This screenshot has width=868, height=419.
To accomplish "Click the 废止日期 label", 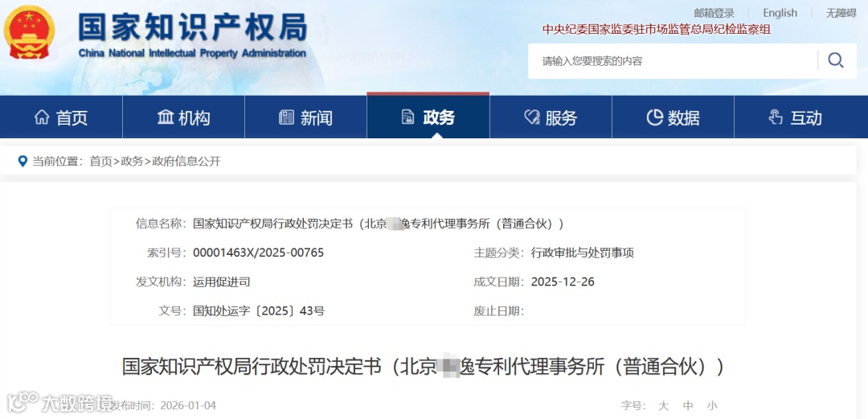I will tap(498, 310).
